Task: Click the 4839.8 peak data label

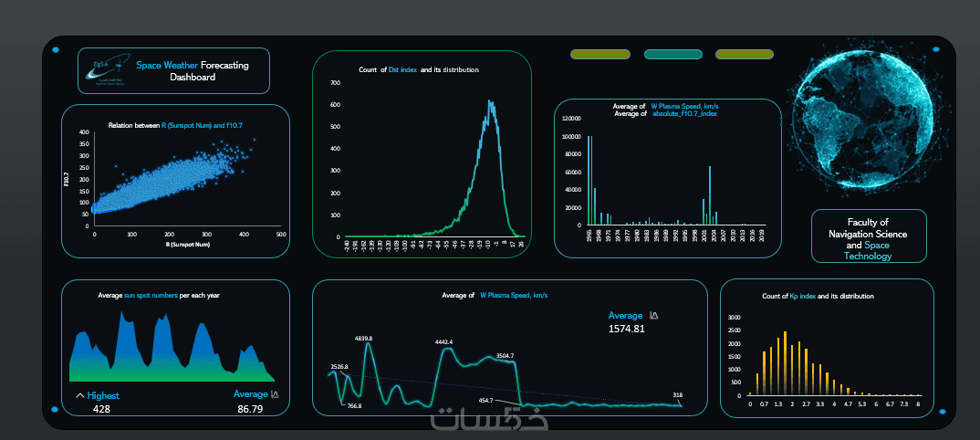Action: (x=364, y=338)
